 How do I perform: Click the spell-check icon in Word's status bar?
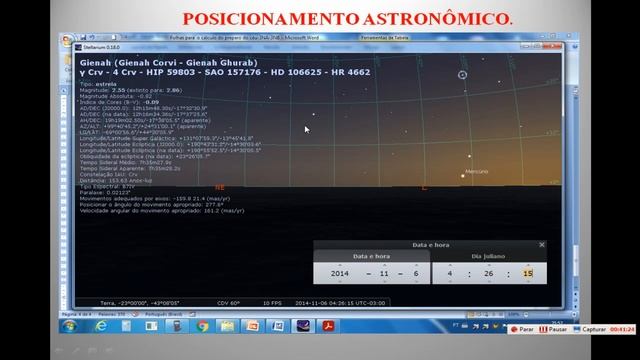(135, 314)
